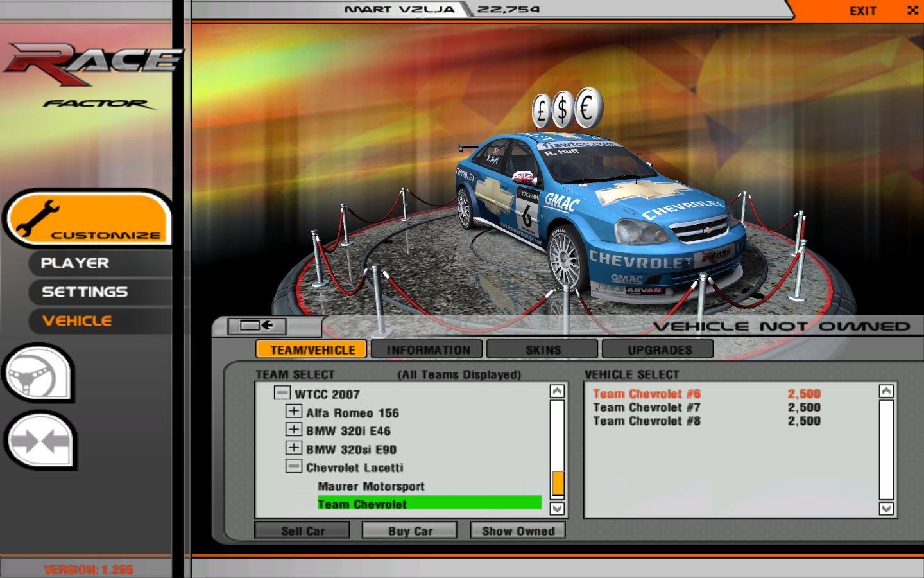Click the EXIT button

[862, 11]
